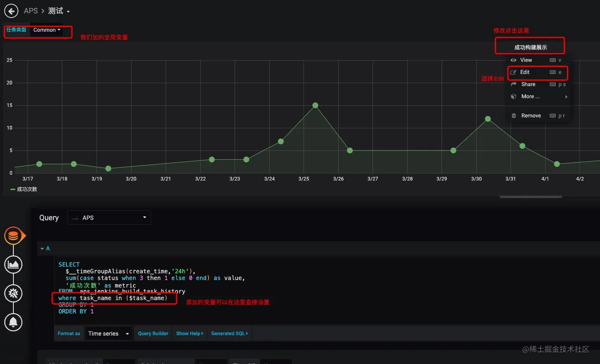Click the ORDER BY 1 line
This screenshot has width=600, height=364.
click(x=76, y=311)
